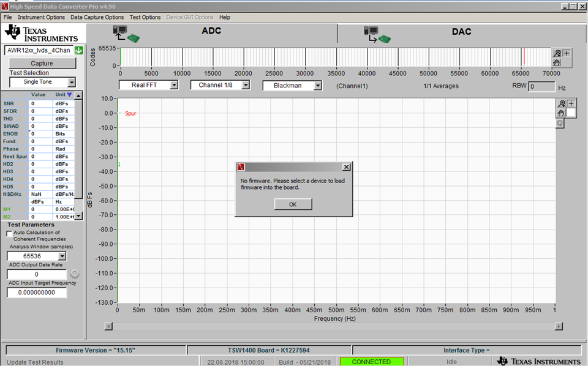Image resolution: width=588 pixels, height=366 pixels.
Task: Select zoom tool in FFT graph palette
Action: coord(562,104)
